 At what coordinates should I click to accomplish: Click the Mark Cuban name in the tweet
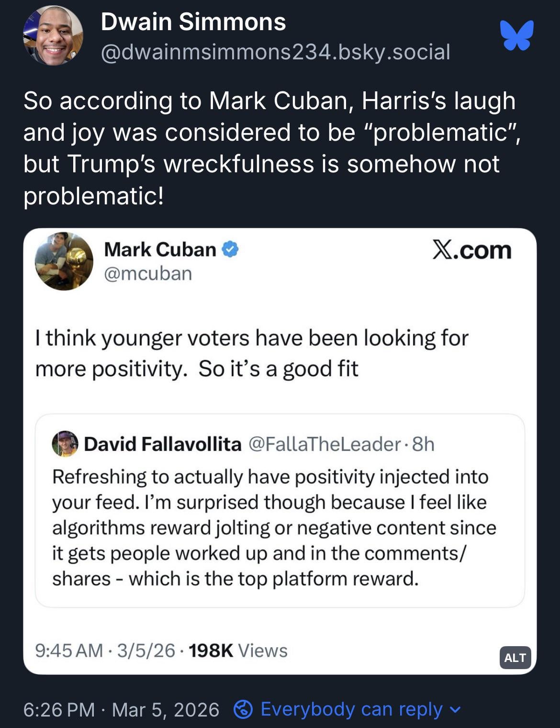click(x=160, y=249)
